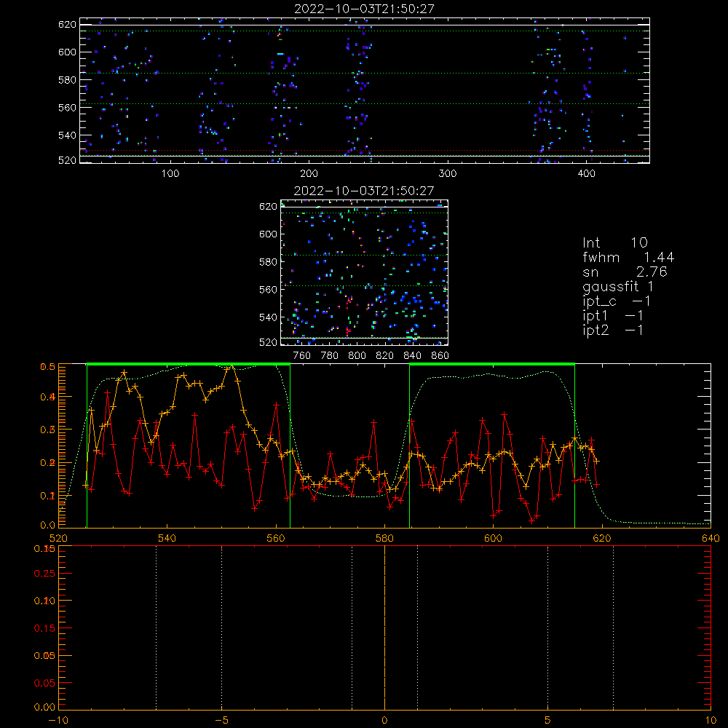This screenshot has width=728, height=728.
Task: Click the timestamp title above the wide top plot
Action: pos(364,9)
